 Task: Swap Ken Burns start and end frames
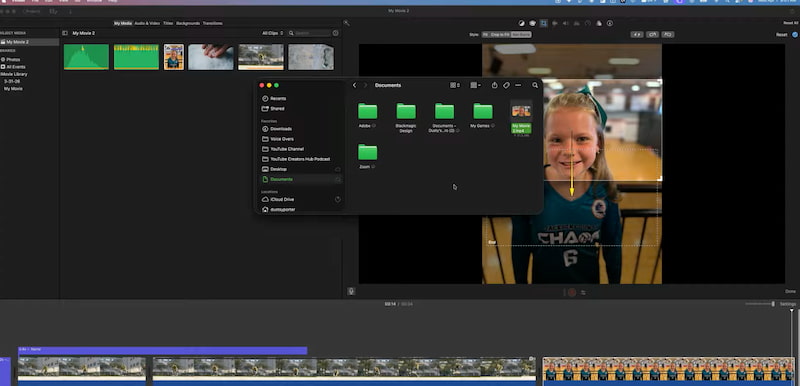637,35
